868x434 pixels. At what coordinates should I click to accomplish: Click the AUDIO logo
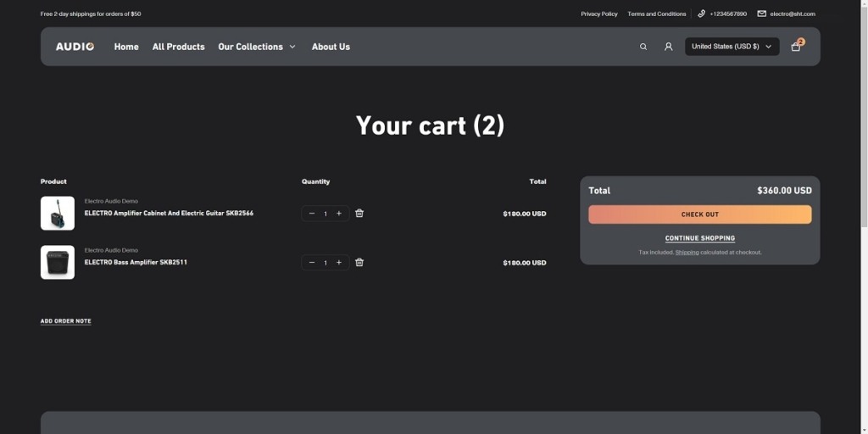coord(75,47)
